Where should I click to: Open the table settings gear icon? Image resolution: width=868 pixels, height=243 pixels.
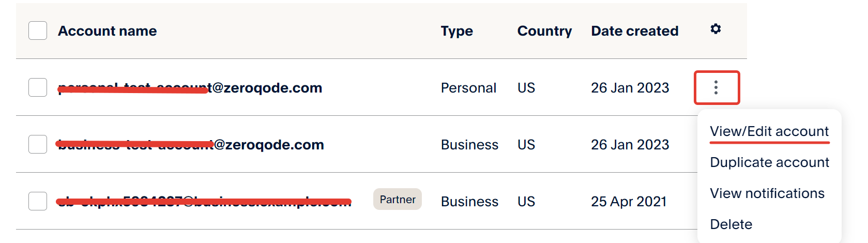click(715, 29)
